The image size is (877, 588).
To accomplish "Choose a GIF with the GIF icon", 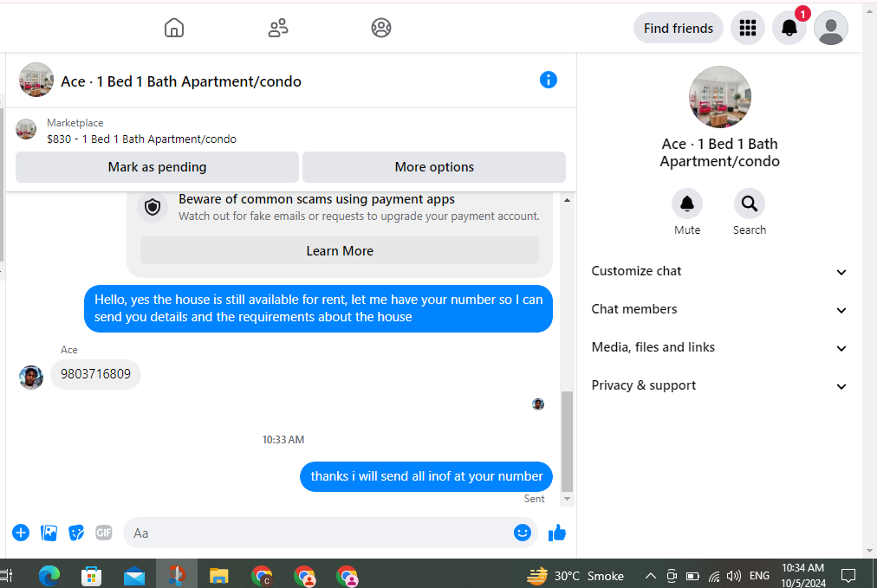I will click(x=103, y=533).
